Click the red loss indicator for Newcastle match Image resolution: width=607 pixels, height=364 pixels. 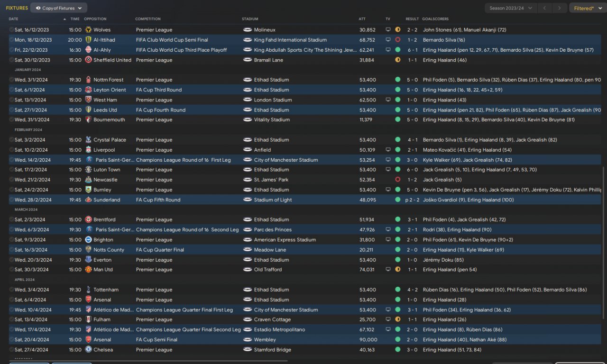point(397,180)
